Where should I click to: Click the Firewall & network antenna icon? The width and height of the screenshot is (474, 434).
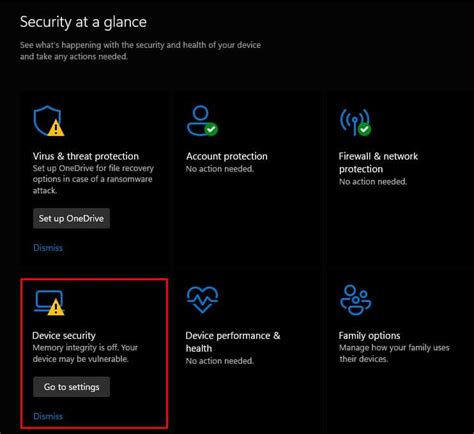[354, 121]
